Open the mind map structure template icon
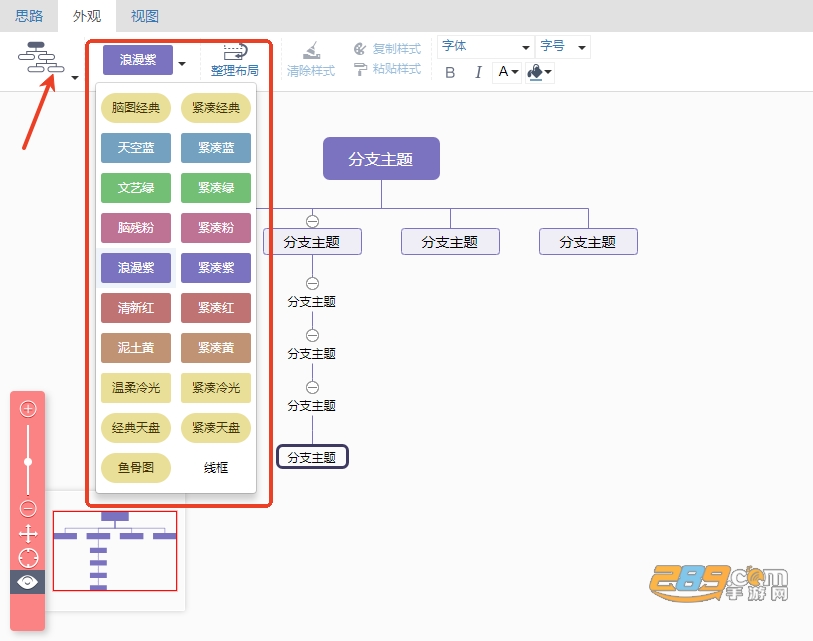Image resolution: width=813 pixels, height=641 pixels. coord(41,57)
